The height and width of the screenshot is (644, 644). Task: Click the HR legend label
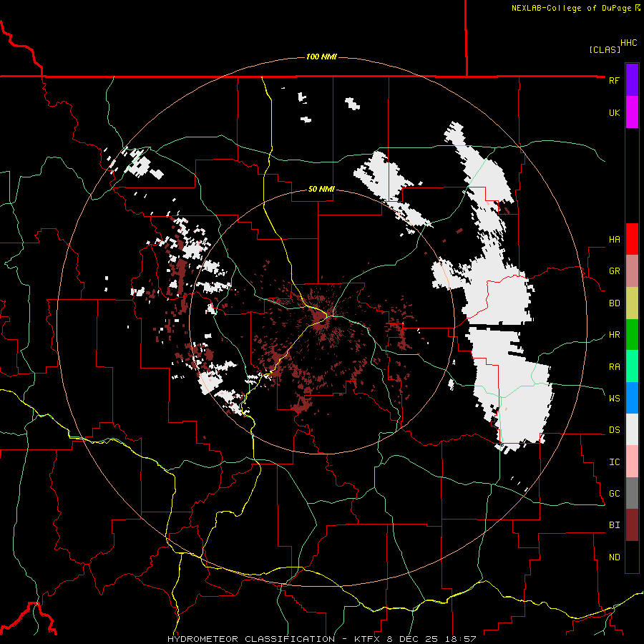click(614, 335)
